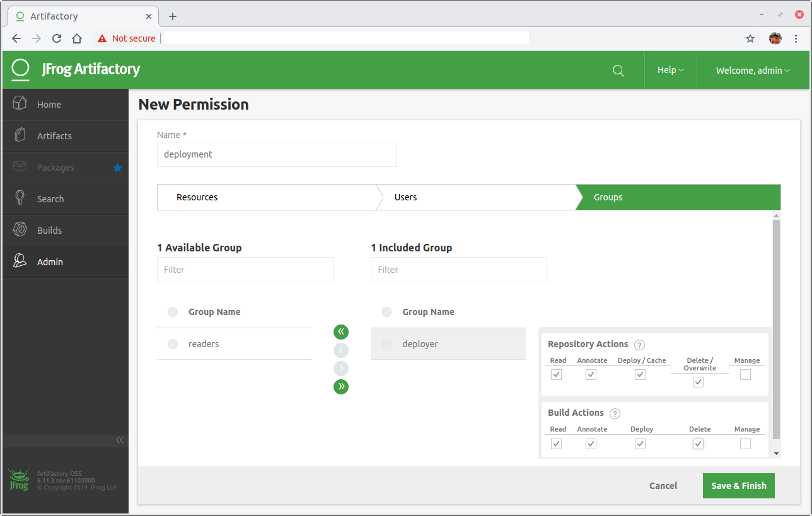Cancel the new permission form
The image size is (812, 516).
(663, 486)
